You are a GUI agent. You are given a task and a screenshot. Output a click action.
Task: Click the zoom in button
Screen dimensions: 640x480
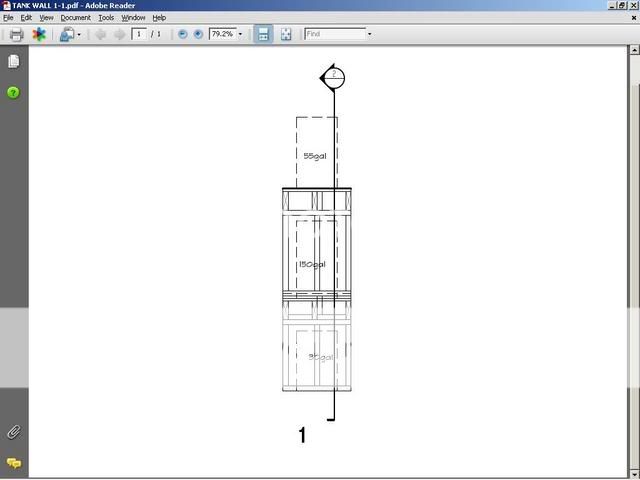pyautogui.click(x=198, y=34)
